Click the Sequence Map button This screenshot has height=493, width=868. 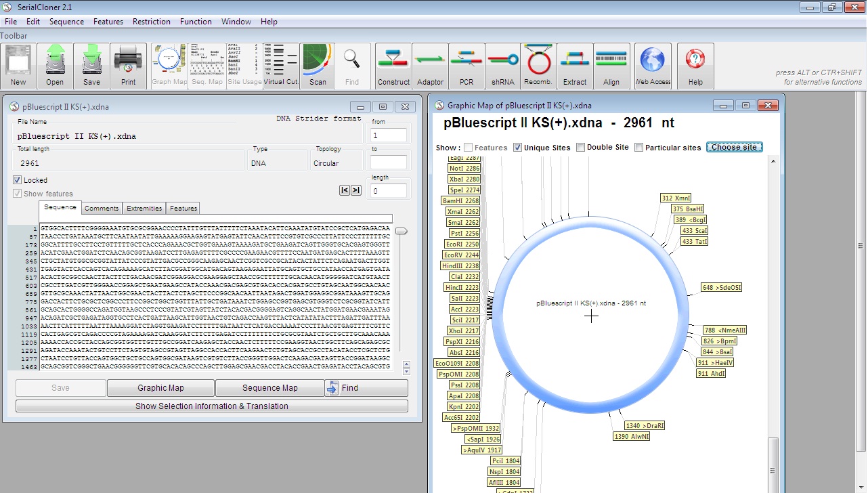point(269,388)
